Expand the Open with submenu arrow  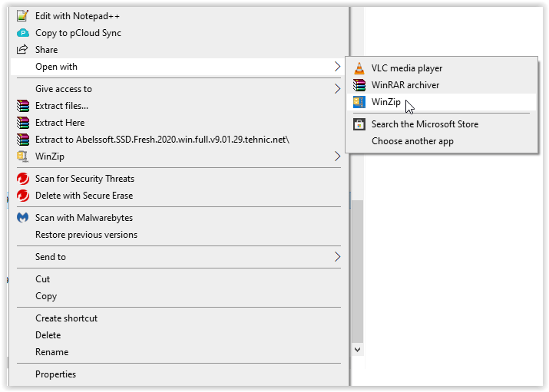337,67
